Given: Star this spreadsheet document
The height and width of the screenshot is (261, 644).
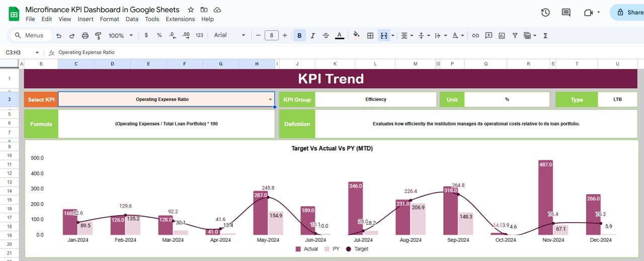Looking at the screenshot, I should tap(190, 10).
